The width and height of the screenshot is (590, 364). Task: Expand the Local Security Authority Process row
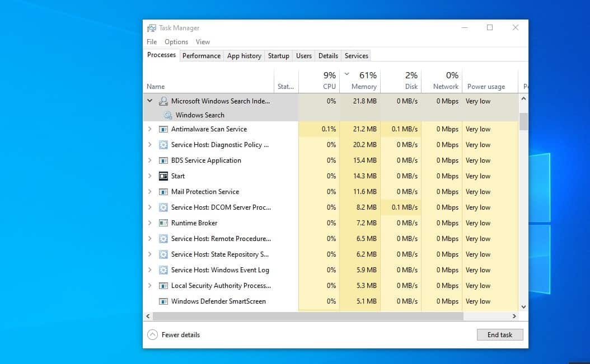coord(150,286)
